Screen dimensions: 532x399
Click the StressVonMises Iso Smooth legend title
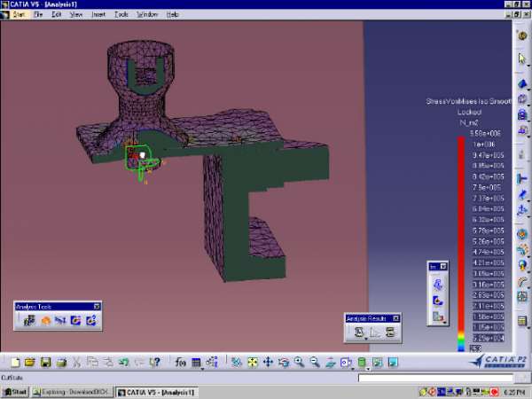coord(468,101)
